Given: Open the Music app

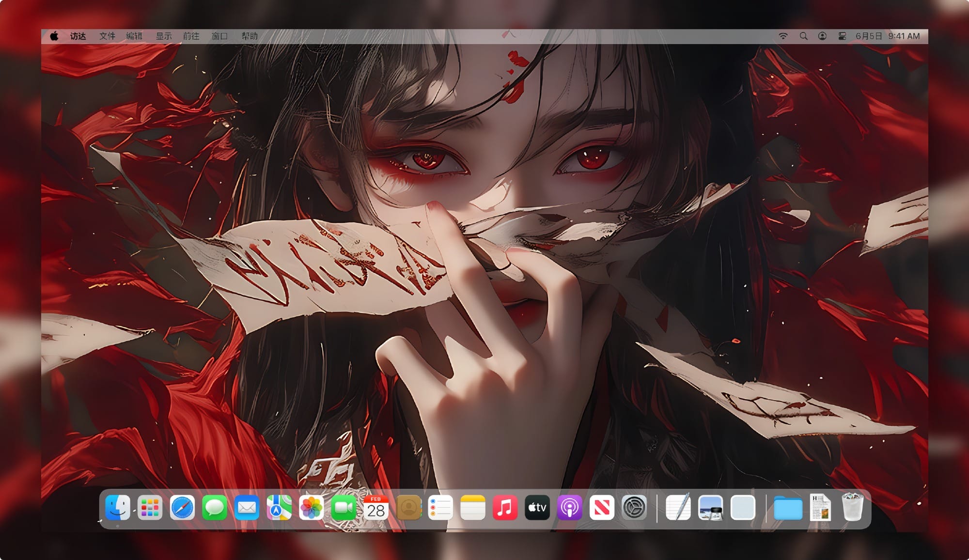Looking at the screenshot, I should [505, 508].
